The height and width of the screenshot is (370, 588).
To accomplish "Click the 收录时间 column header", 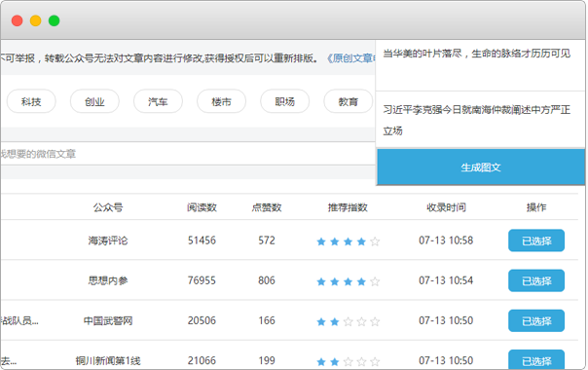I will (446, 207).
